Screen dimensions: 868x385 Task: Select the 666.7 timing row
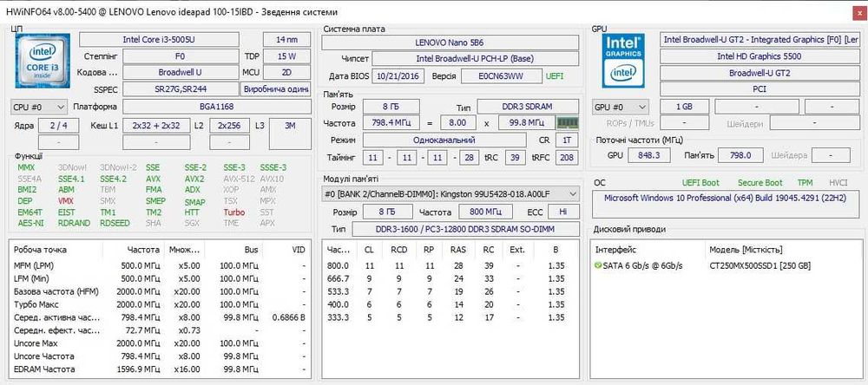coord(450,279)
